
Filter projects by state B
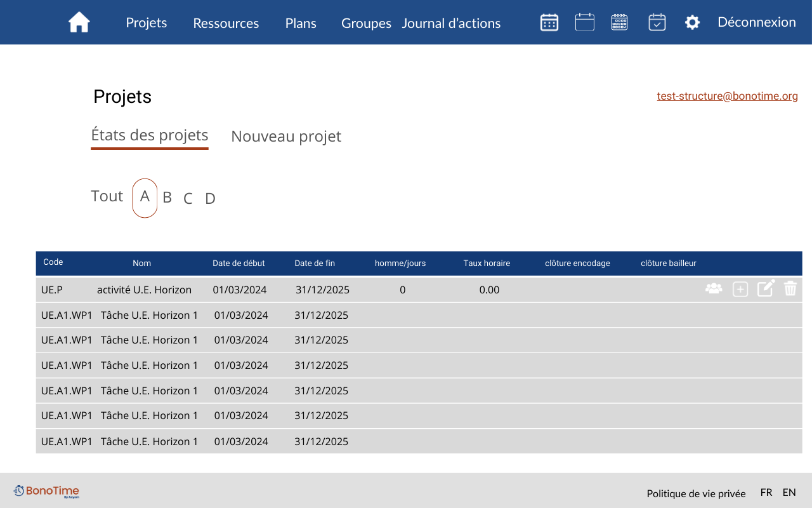(167, 197)
